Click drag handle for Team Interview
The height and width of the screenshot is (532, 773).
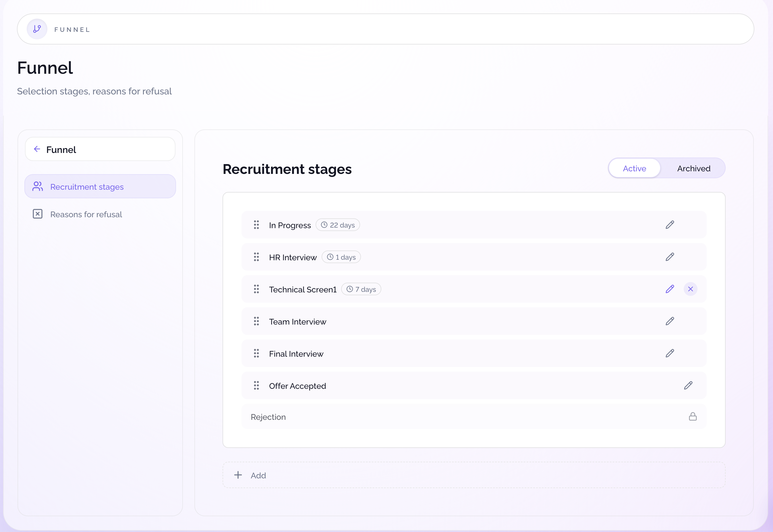(x=256, y=321)
